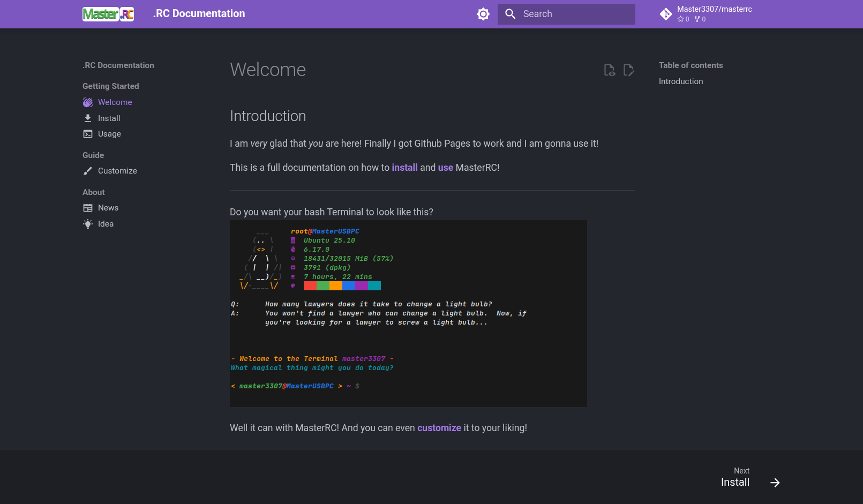
Task: Click the Idea lightbulb icon in sidebar
Action: (x=88, y=224)
